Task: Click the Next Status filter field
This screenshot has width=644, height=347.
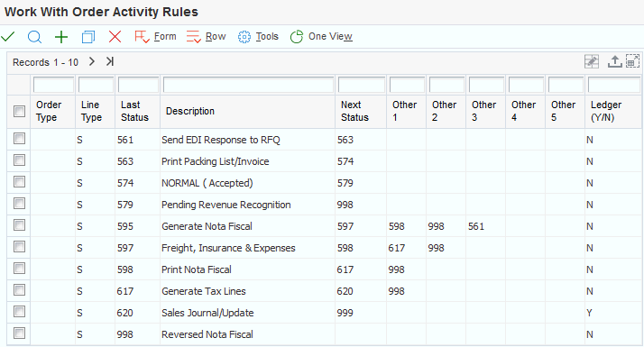Action: [x=362, y=85]
